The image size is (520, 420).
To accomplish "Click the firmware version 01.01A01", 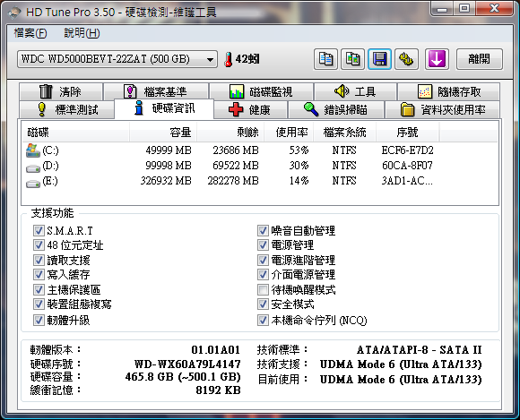I will click(215, 350).
